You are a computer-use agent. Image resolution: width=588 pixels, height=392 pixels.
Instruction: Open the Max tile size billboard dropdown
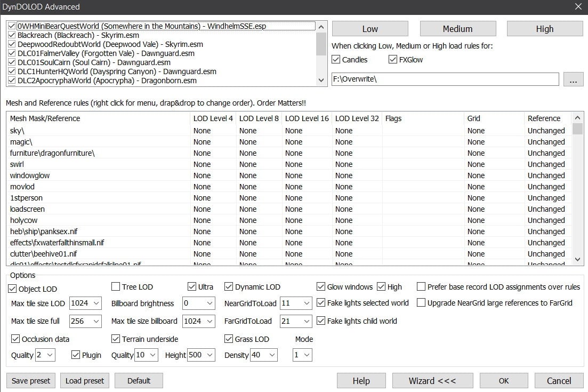[x=199, y=321]
